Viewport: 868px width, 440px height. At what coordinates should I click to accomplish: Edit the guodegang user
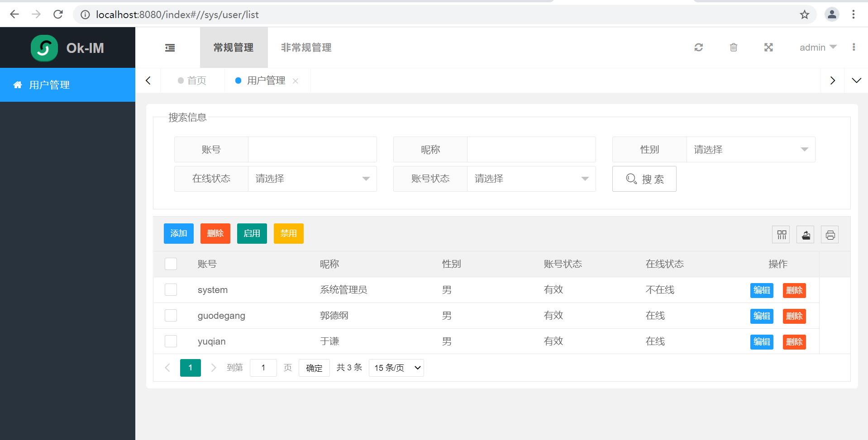point(762,316)
